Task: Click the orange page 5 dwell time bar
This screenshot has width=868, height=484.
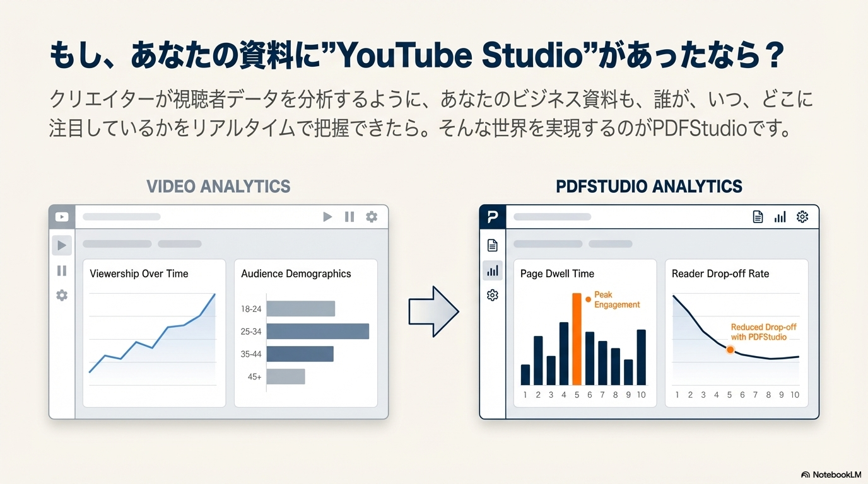Action: pos(577,339)
